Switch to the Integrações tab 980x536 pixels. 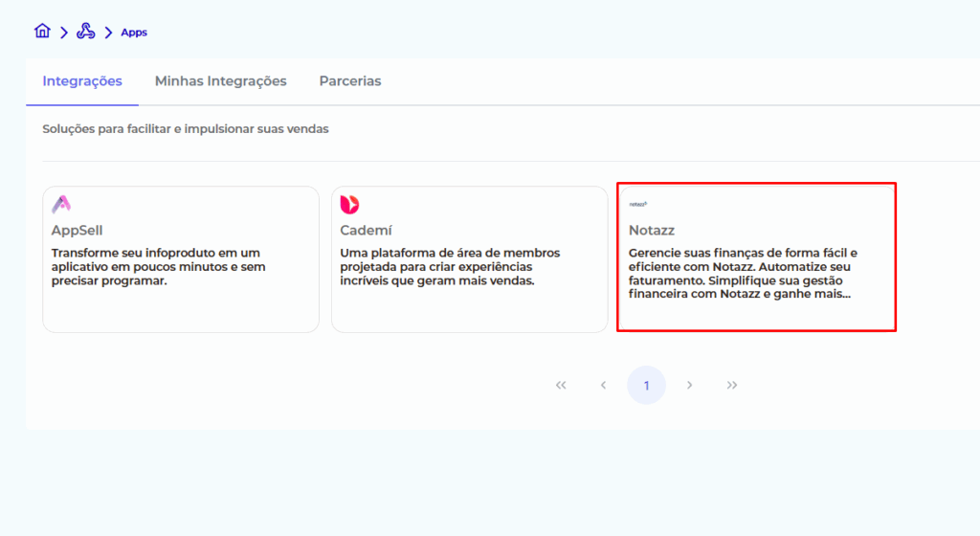pyautogui.click(x=82, y=81)
